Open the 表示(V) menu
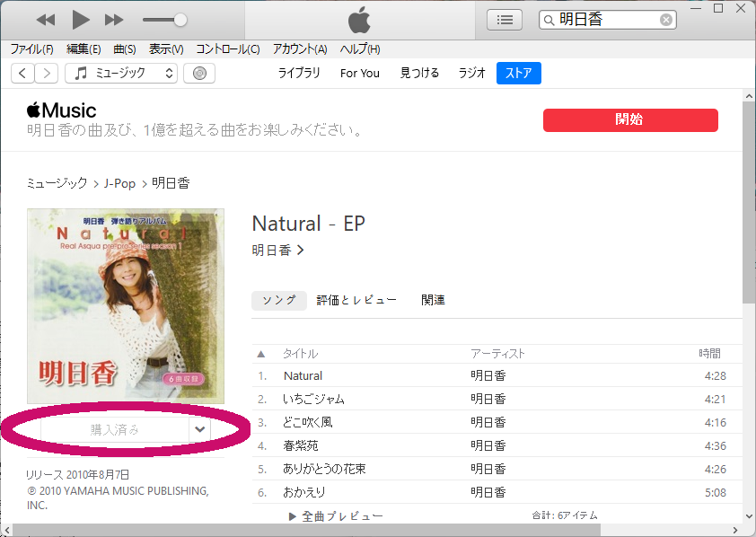 [166, 48]
